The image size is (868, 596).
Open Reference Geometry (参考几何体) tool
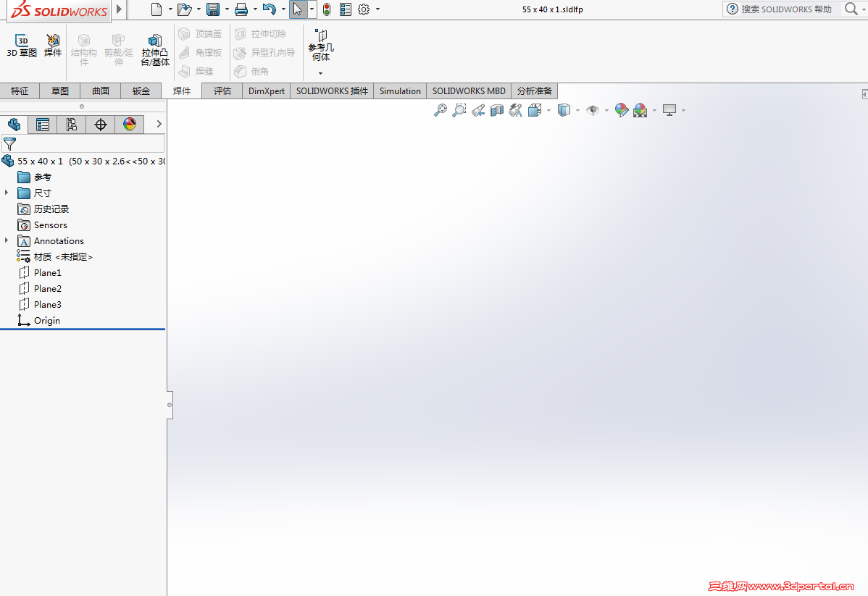pos(321,45)
